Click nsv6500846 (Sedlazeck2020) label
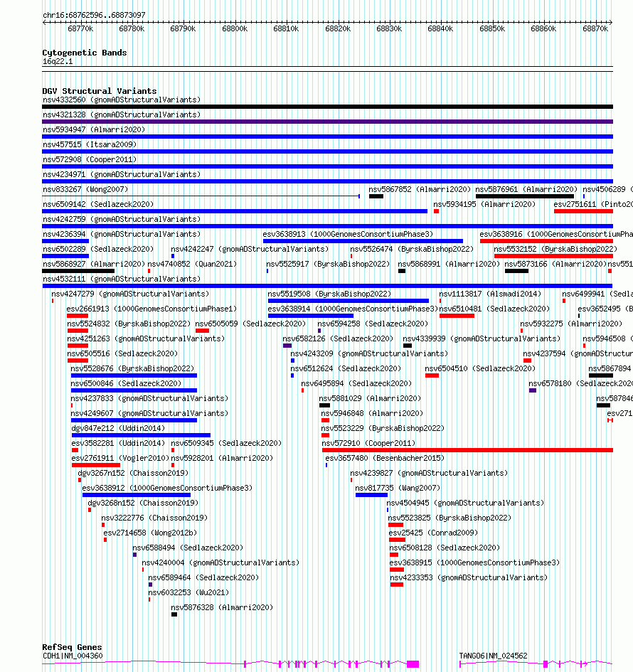Viewport: 633px width, 672px height. click(126, 384)
